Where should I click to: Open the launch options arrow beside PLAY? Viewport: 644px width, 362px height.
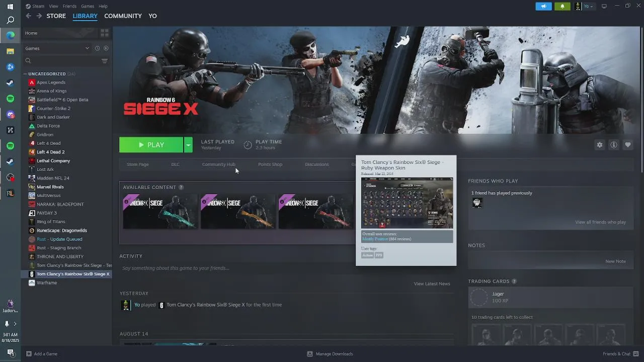click(x=188, y=145)
